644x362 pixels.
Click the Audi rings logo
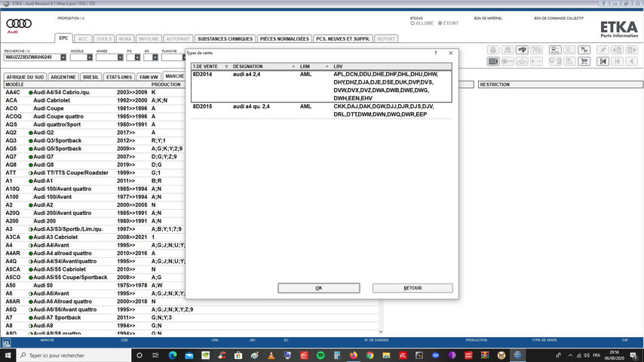coord(19,24)
